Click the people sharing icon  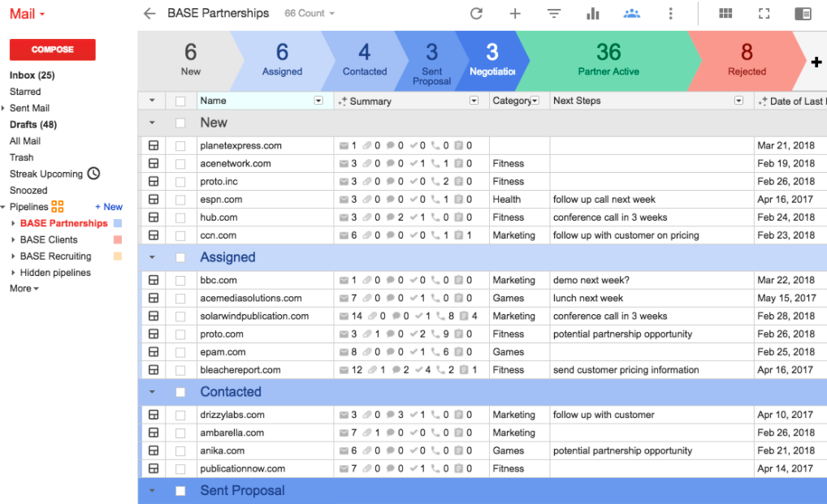coord(631,14)
